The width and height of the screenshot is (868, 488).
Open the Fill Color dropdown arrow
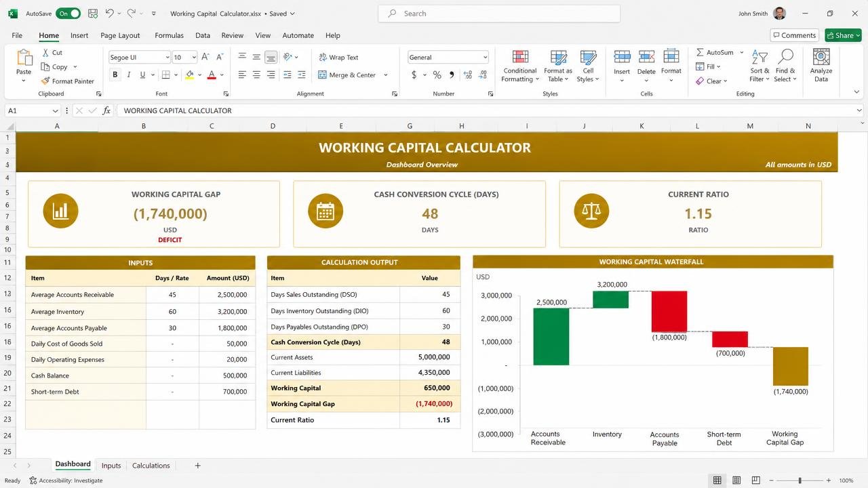tap(200, 75)
